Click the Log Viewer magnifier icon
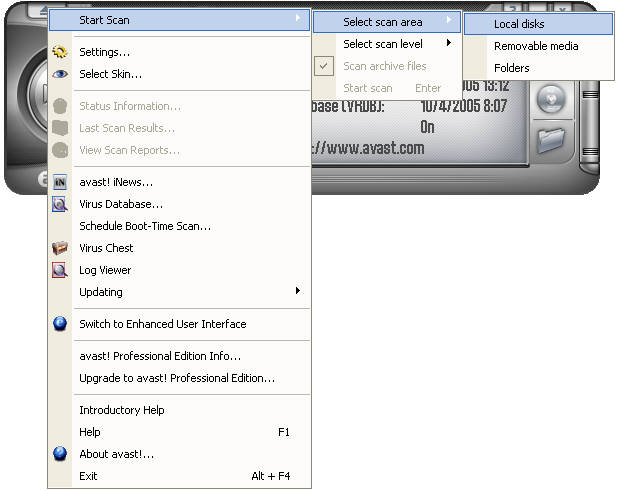This screenshot has height=491, width=617. pyautogui.click(x=60, y=270)
